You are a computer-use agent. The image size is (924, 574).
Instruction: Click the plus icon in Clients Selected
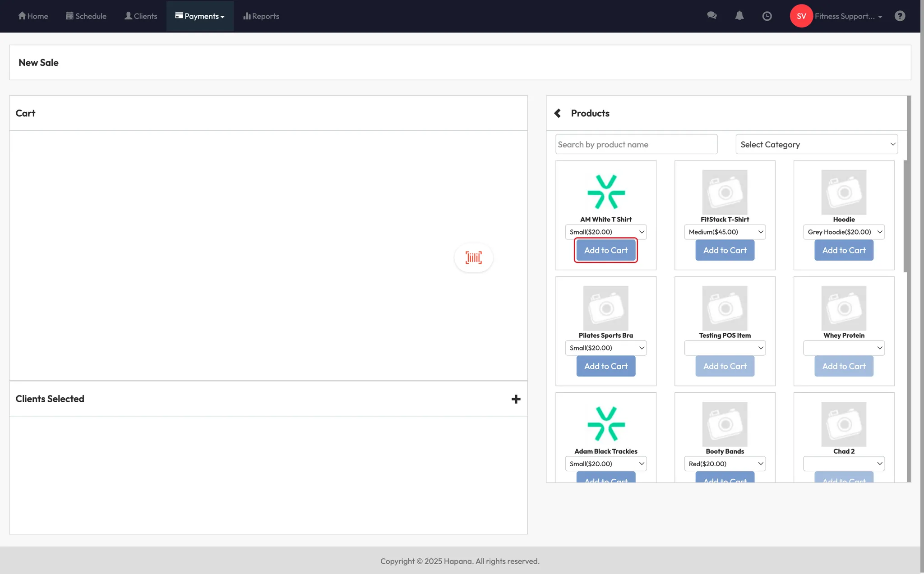point(516,399)
